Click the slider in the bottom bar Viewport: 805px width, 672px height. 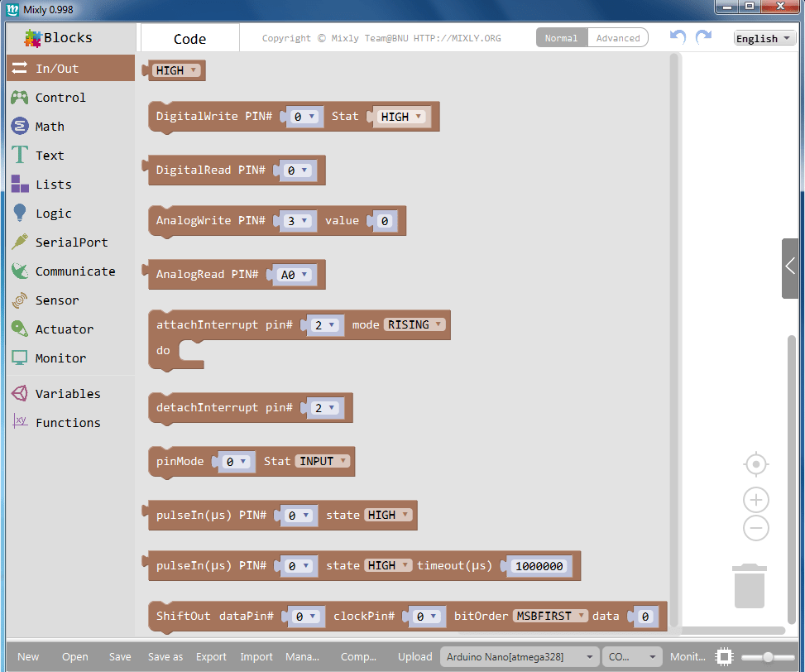[x=768, y=657]
